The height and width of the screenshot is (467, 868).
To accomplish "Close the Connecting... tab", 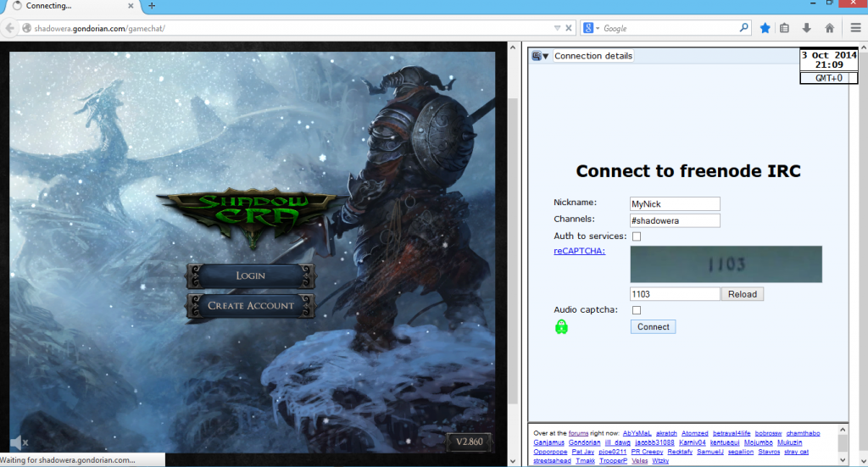I will (x=131, y=6).
